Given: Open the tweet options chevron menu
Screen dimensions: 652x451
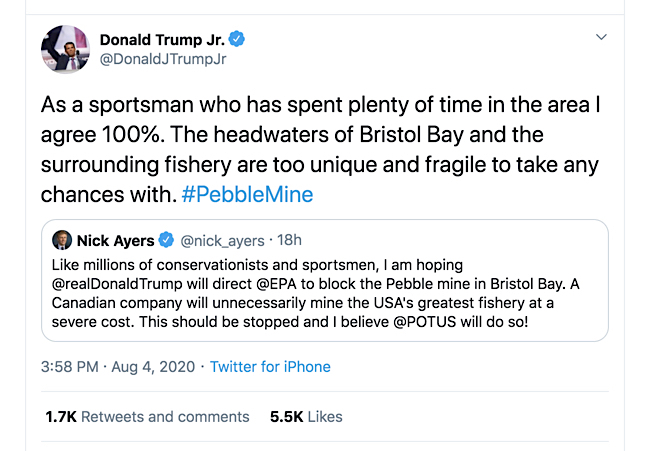Looking at the screenshot, I should 601,38.
